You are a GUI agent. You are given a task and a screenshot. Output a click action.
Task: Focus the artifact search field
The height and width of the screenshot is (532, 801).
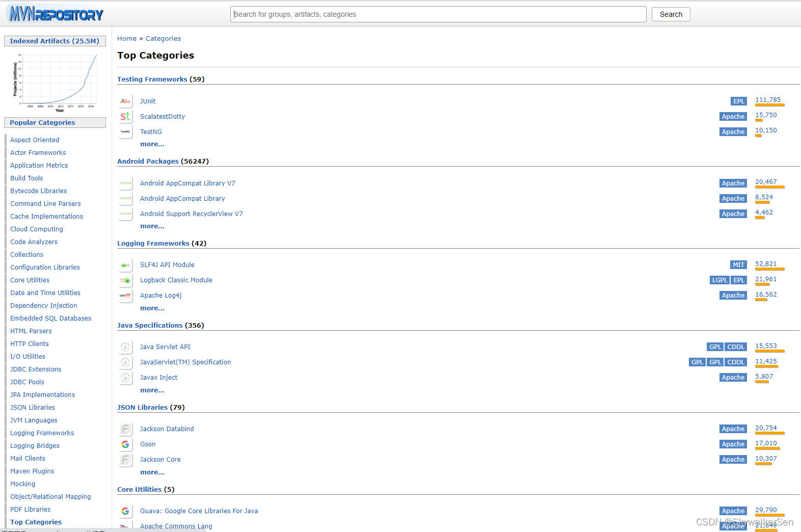click(438, 14)
